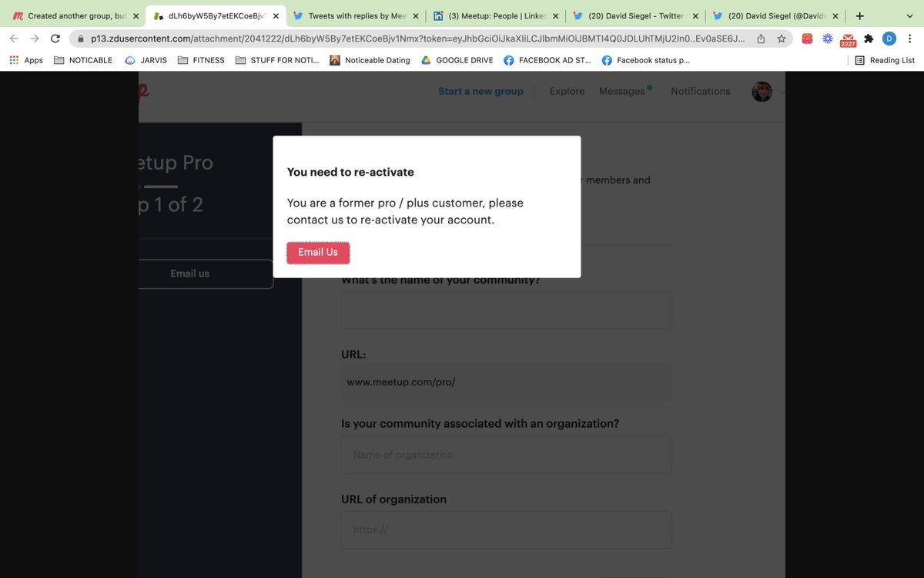Reload the current page
Image resolution: width=924 pixels, height=578 pixels.
55,39
